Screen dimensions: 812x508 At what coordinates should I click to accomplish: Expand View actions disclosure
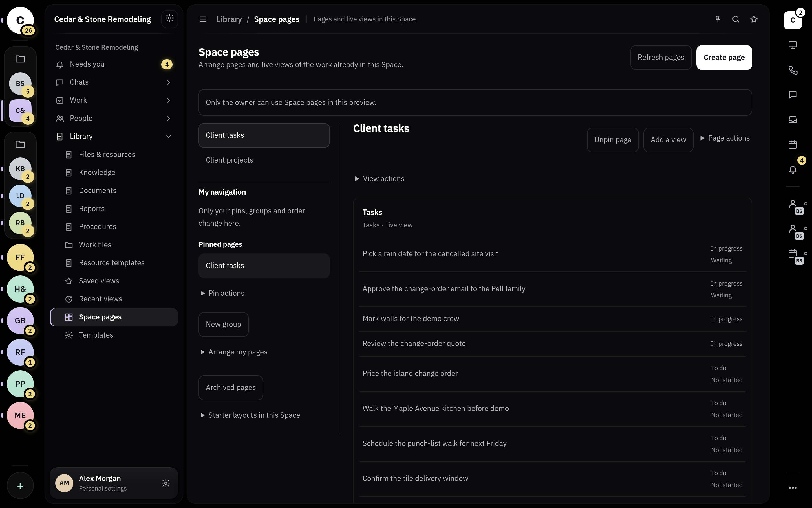point(379,179)
